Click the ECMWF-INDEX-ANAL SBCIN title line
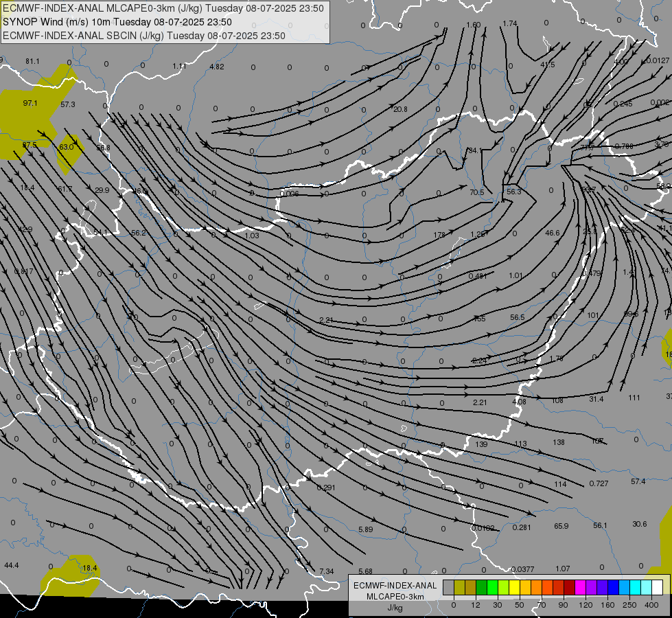This screenshot has width=672, height=618. (x=144, y=36)
